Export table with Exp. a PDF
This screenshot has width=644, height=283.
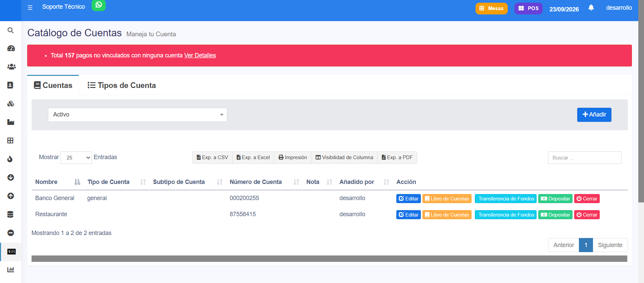click(x=397, y=157)
